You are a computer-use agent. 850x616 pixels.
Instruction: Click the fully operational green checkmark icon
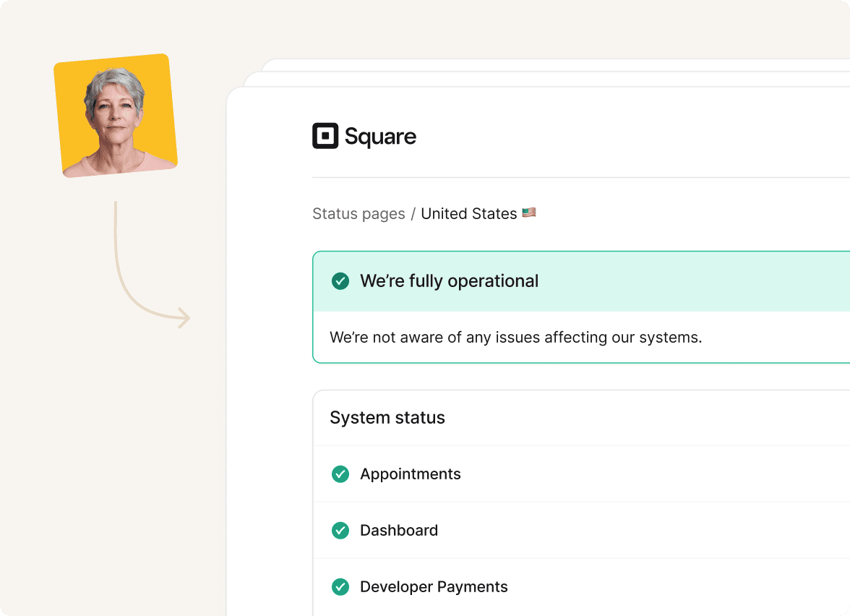[x=340, y=281]
